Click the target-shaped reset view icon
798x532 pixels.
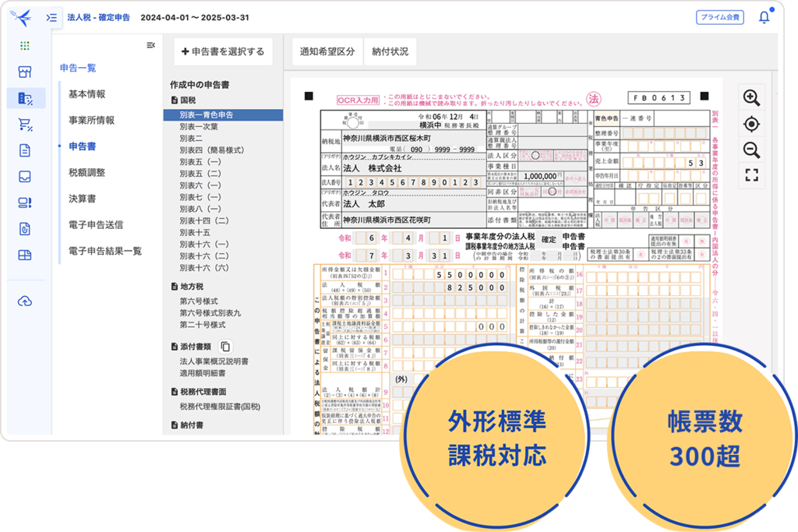[751, 124]
